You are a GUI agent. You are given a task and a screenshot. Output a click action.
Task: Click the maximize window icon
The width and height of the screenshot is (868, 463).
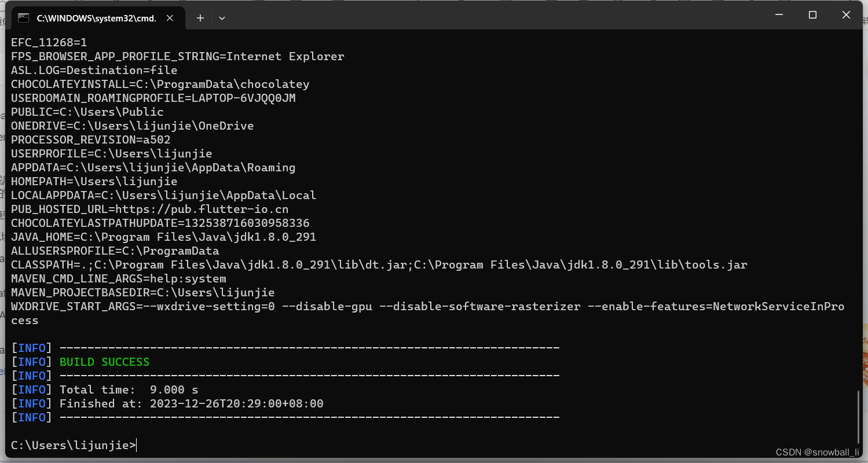[812, 14]
